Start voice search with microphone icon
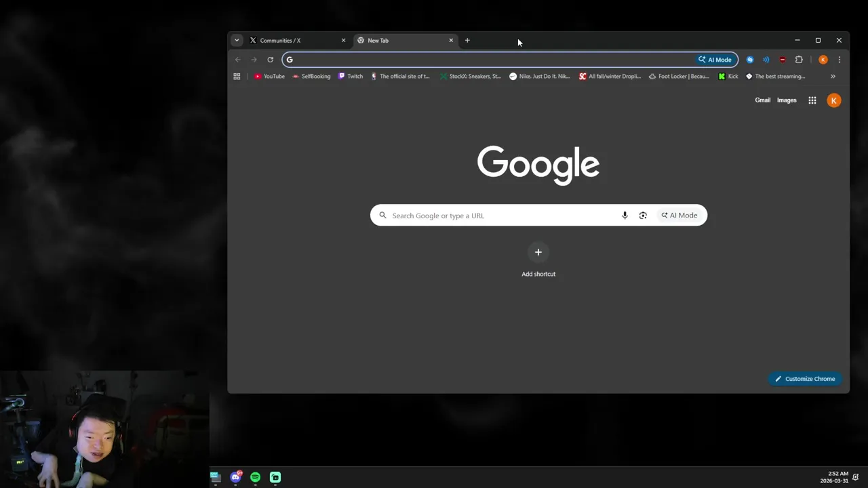The image size is (868, 488). click(x=625, y=216)
